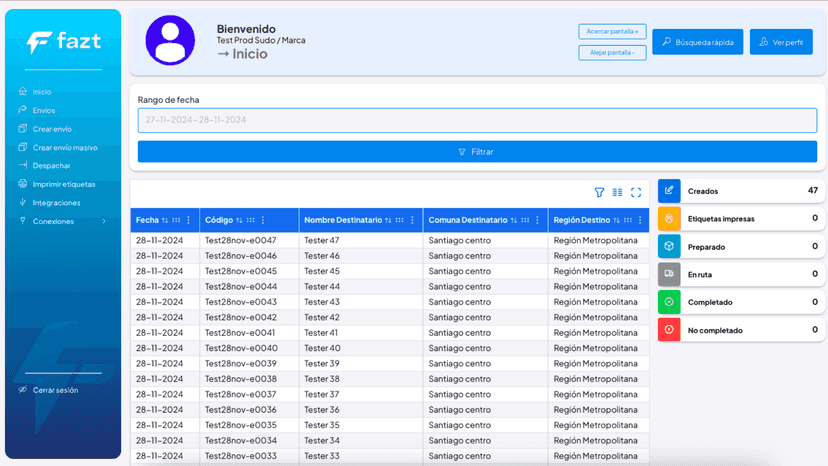Screen dimensions: 828x466
Task: Open Imprimir etiquetas in sidebar
Action: point(63,184)
